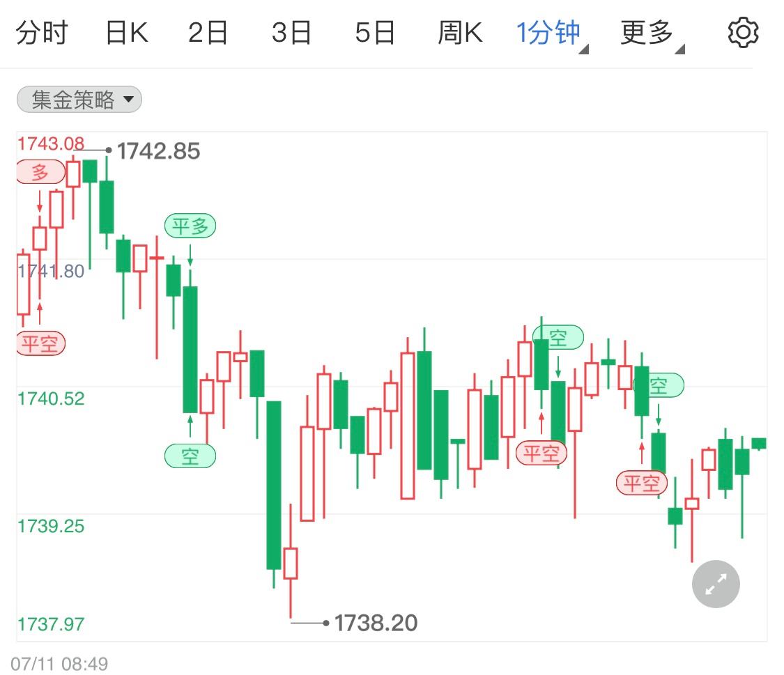Select the red 多 (long) signal badge
Screen dimensions: 784x675
(40, 171)
